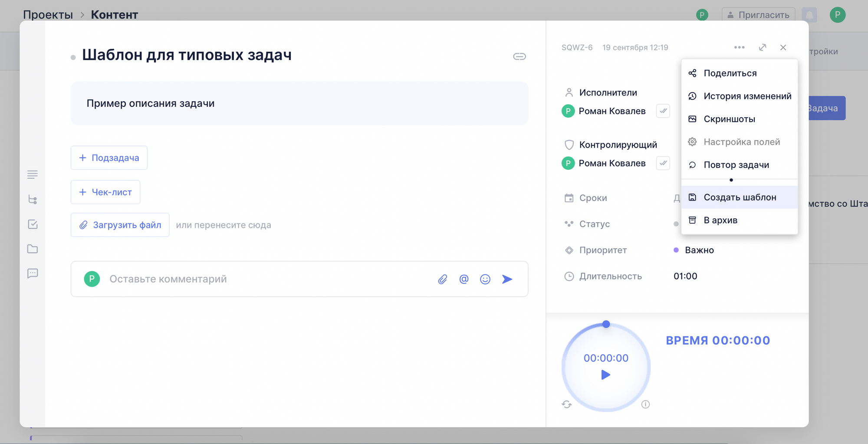
Task: Click executor name Роман Ковалев
Action: [x=612, y=111]
